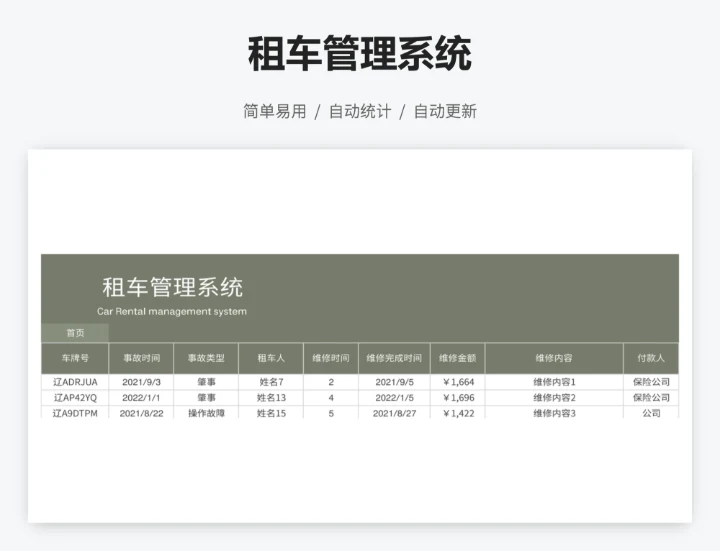The height and width of the screenshot is (551, 720).
Task: Select the 维修内容 column header
Action: click(x=554, y=358)
